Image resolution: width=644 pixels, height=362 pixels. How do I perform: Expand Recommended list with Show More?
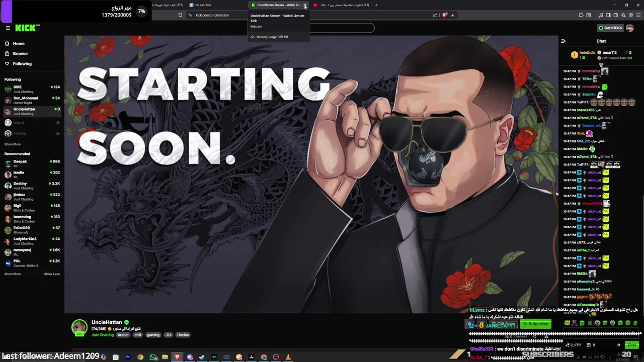pyautogui.click(x=13, y=274)
